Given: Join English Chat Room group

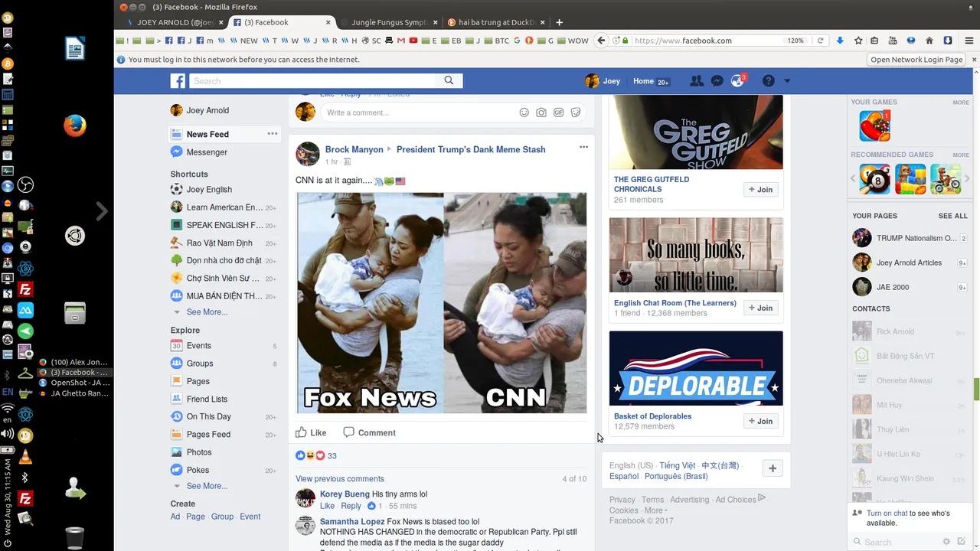Looking at the screenshot, I should tap(760, 308).
